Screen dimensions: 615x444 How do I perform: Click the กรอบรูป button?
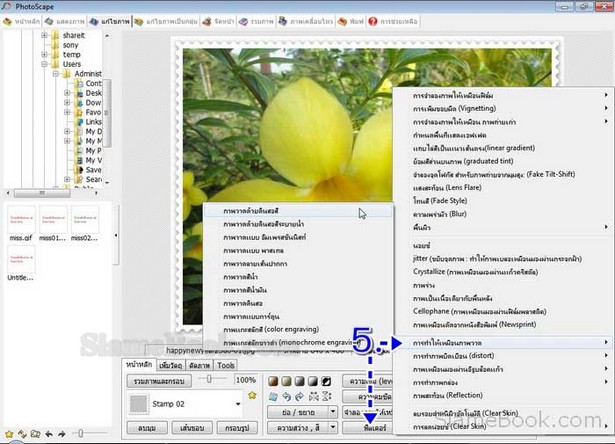(237, 428)
